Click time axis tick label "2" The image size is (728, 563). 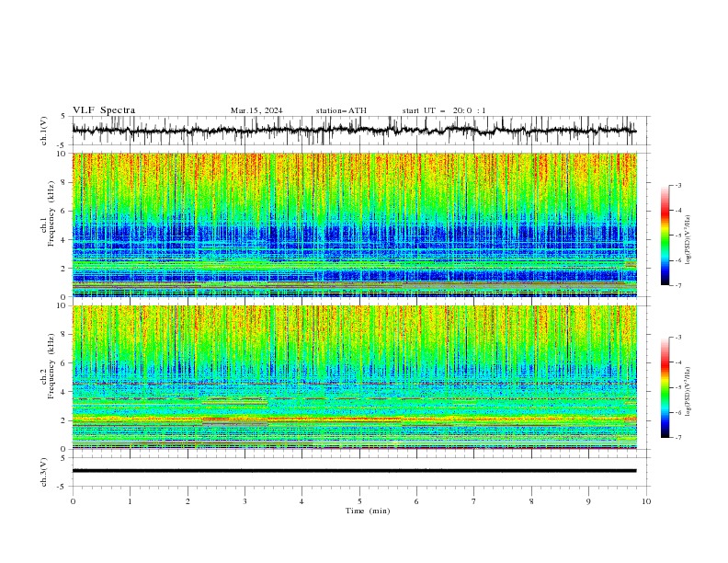(x=188, y=501)
